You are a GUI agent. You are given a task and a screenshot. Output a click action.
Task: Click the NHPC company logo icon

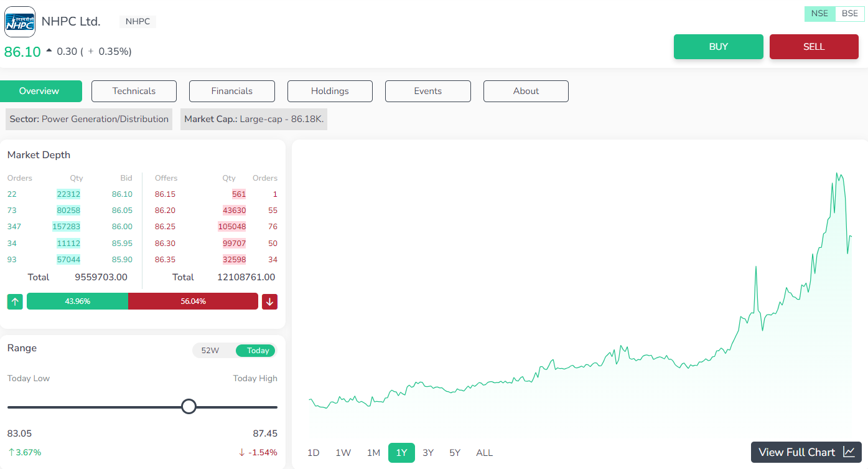pyautogui.click(x=19, y=21)
